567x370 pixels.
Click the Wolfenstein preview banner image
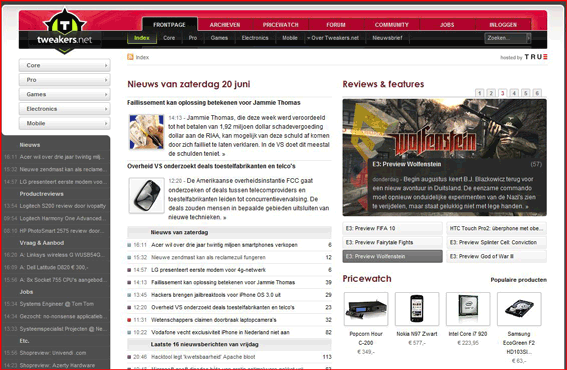444,157
